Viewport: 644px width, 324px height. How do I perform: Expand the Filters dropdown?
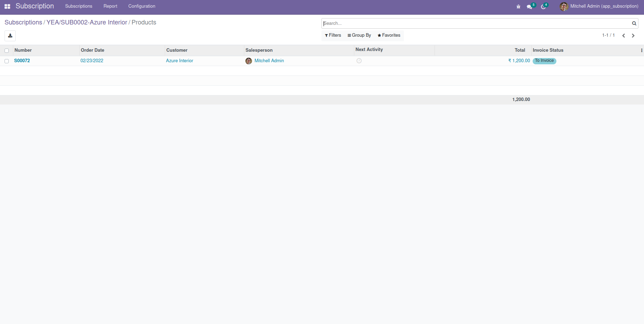tap(333, 35)
